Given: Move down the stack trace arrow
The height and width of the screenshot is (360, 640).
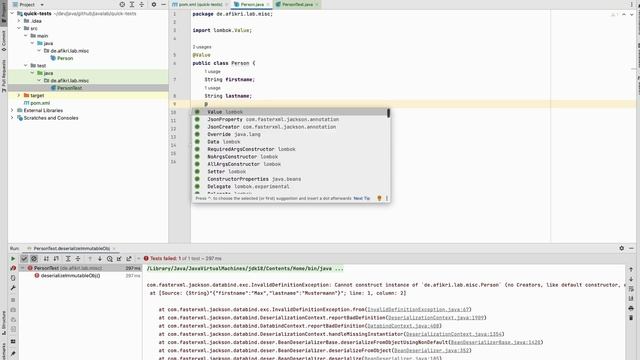Looking at the screenshot, I should coord(631,279).
